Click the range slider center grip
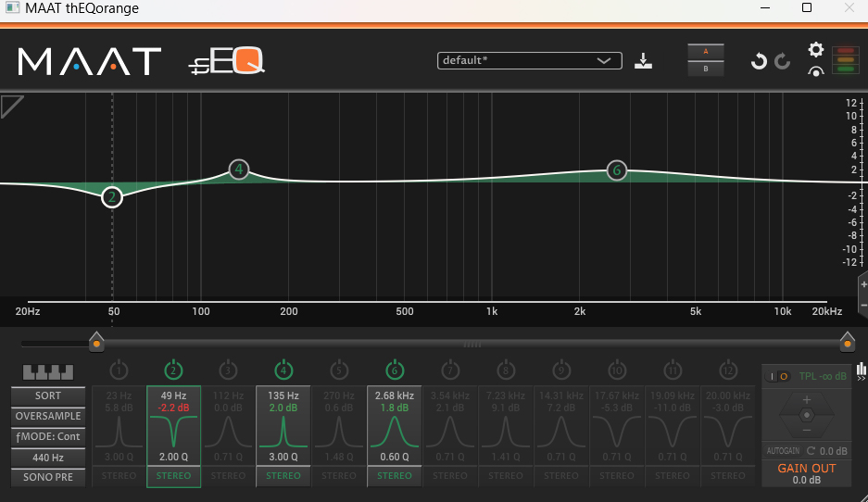The image size is (868, 502). tap(472, 345)
